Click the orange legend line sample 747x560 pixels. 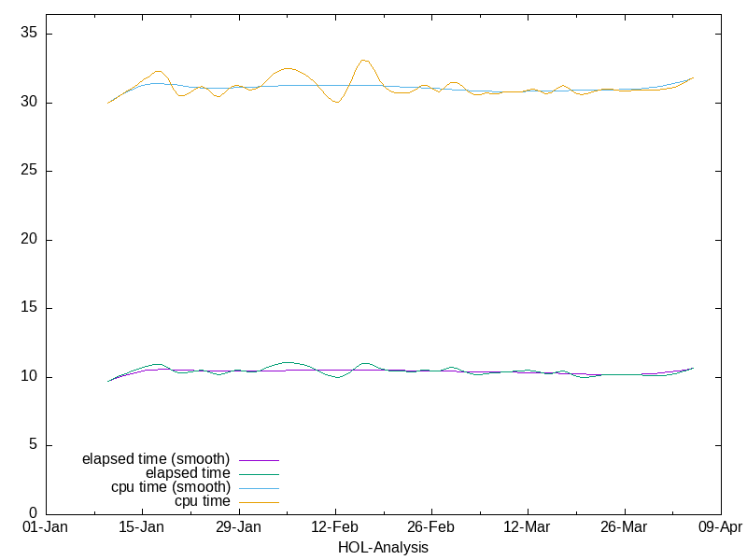(259, 502)
